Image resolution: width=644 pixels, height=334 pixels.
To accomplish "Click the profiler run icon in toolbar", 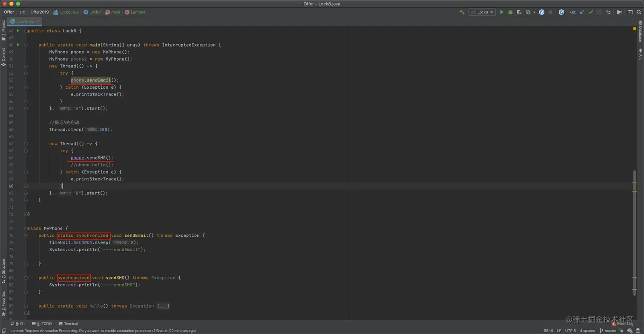I will (528, 12).
